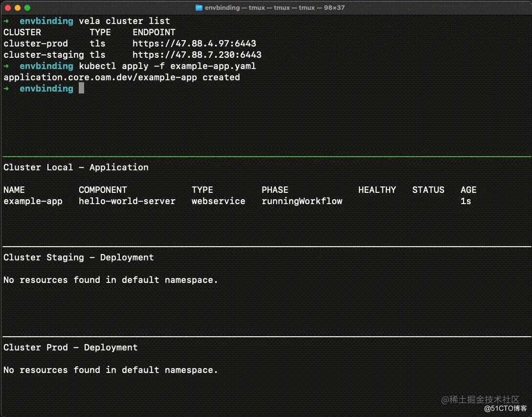
Task: Click the 'runningWorkflow' phase cell
Action: 302,201
